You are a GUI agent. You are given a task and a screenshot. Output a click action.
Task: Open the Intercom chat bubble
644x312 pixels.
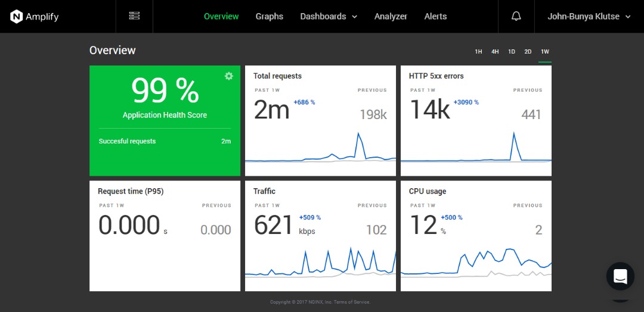(620, 276)
